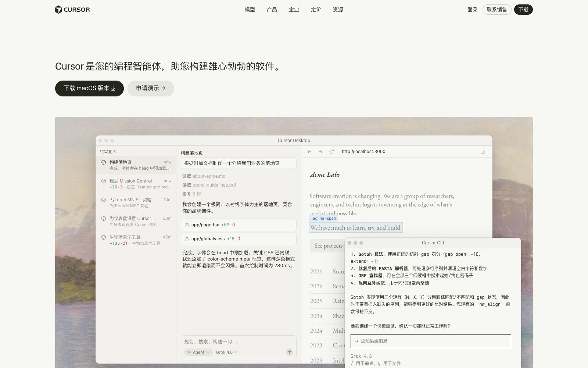Select the highlighted "We have much to learn" text
This screenshot has height=368, width=588.
[356, 228]
